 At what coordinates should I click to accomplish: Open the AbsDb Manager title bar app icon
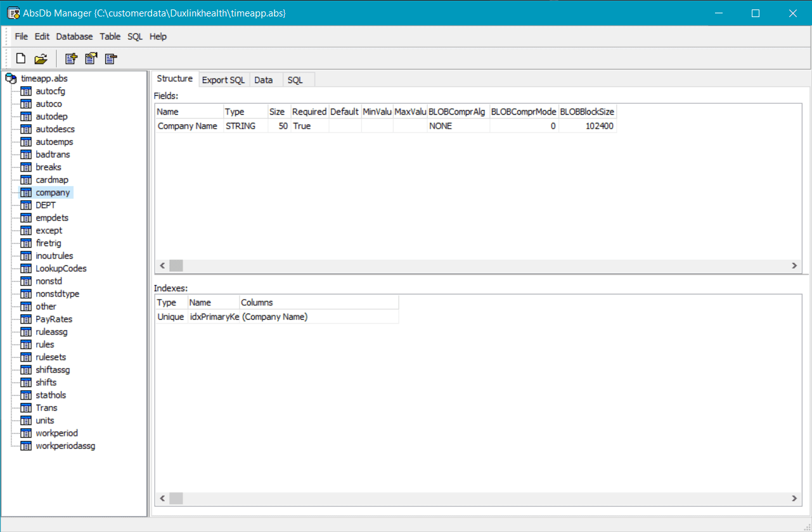(13, 13)
